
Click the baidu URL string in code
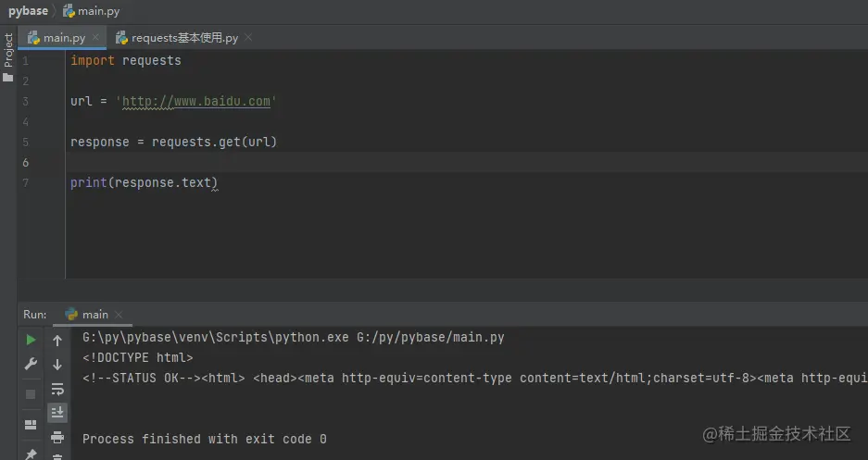pos(196,101)
